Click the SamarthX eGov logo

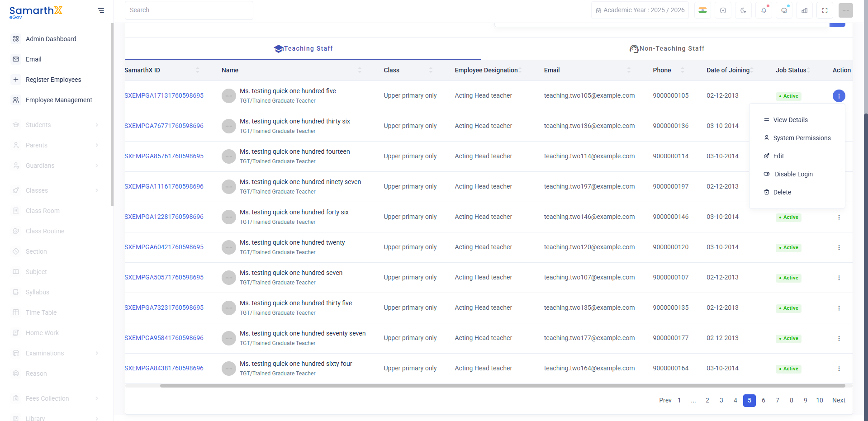(36, 12)
